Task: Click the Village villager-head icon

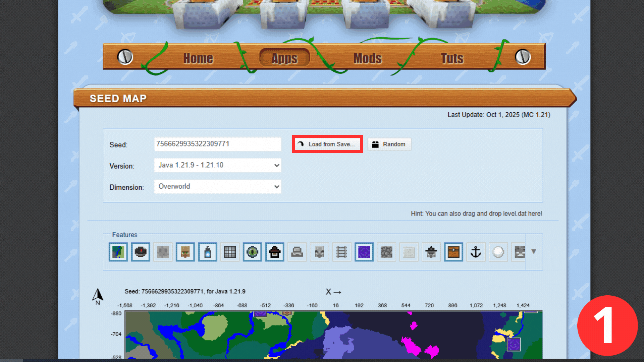Action: pos(185,252)
